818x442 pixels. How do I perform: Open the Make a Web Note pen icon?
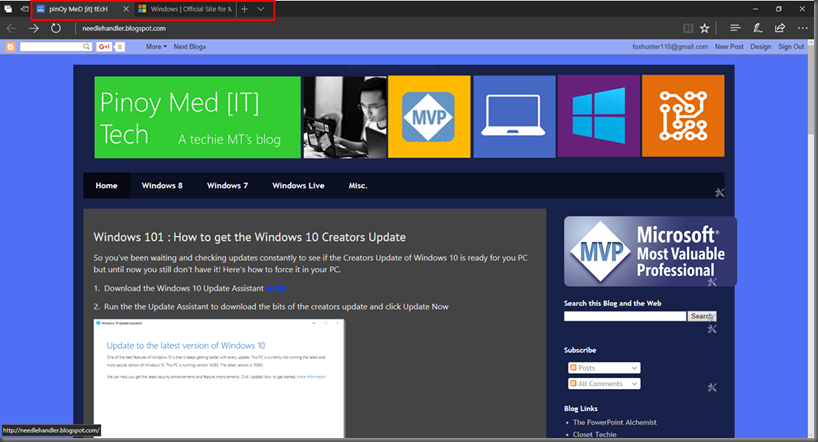(x=757, y=28)
